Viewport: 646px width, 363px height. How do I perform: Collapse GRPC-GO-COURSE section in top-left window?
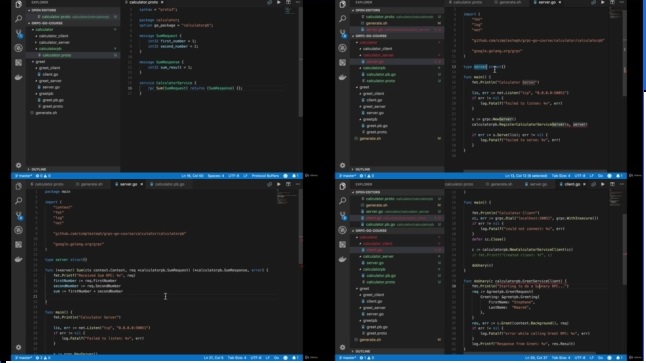click(47, 23)
